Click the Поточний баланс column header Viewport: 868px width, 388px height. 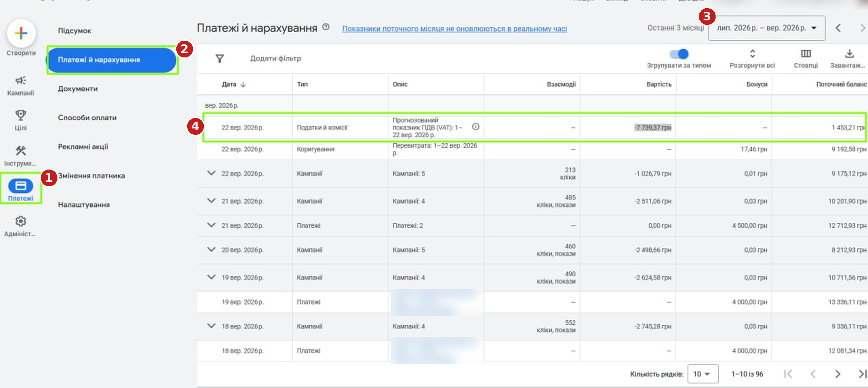(x=841, y=84)
